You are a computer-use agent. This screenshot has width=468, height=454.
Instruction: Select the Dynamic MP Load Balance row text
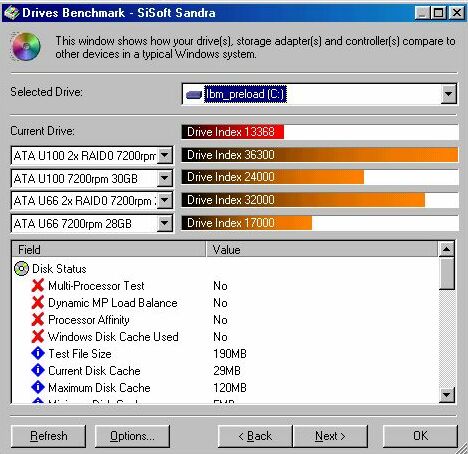click(113, 303)
